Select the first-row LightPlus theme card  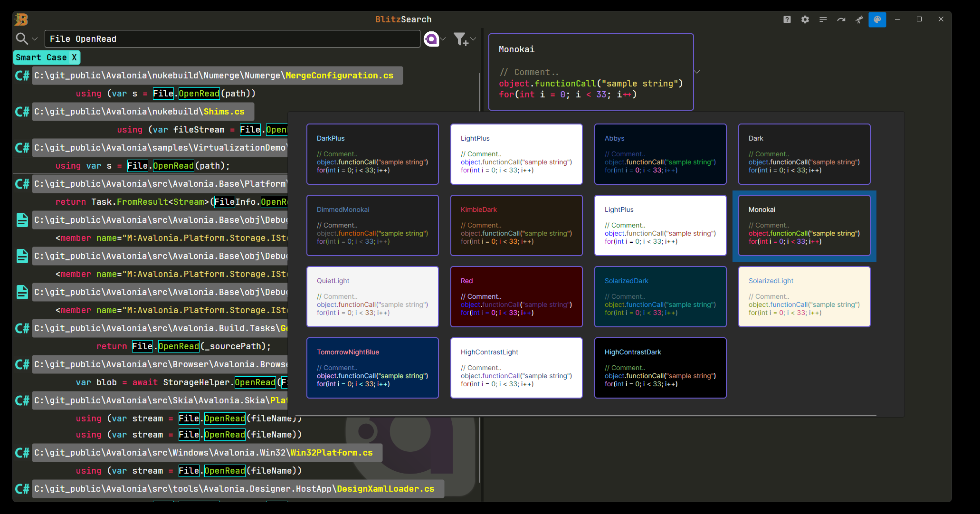516,154
